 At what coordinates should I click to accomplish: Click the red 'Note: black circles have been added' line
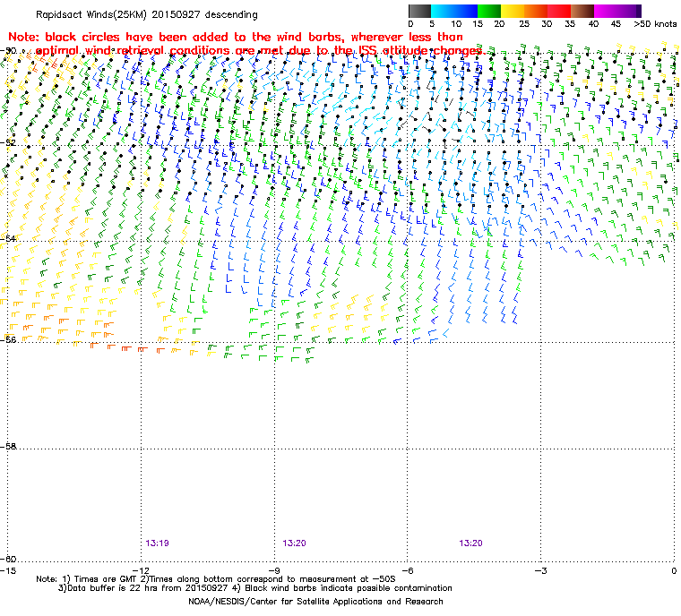[236, 37]
